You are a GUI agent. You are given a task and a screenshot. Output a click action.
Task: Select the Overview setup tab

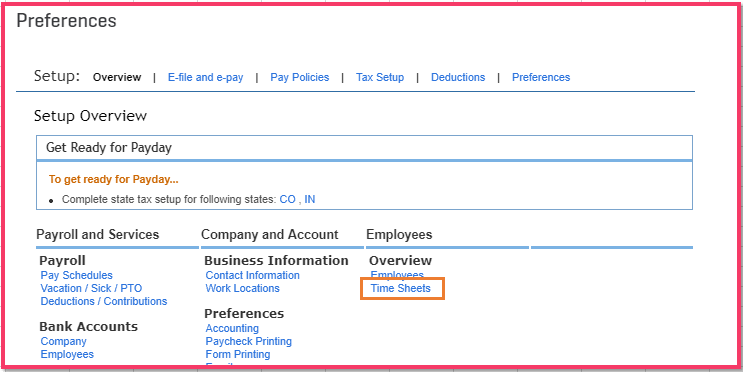pyautogui.click(x=117, y=77)
